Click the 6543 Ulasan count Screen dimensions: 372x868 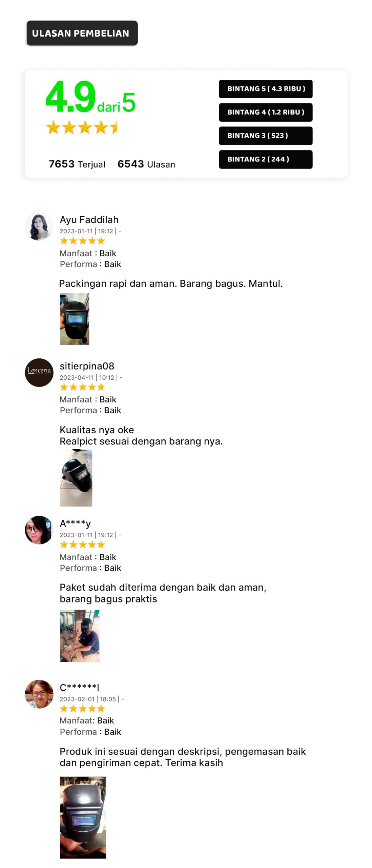(146, 164)
